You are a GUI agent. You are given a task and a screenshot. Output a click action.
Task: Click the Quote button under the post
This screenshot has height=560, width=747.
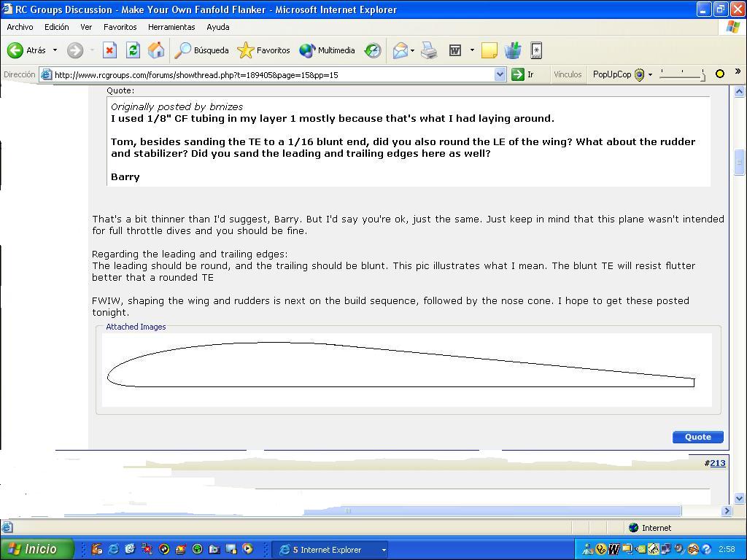[x=697, y=437]
